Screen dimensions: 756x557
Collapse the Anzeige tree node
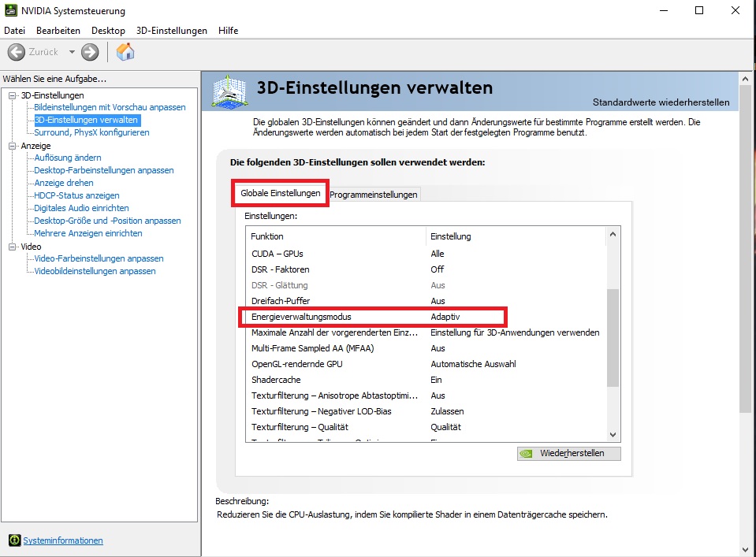coord(13,146)
